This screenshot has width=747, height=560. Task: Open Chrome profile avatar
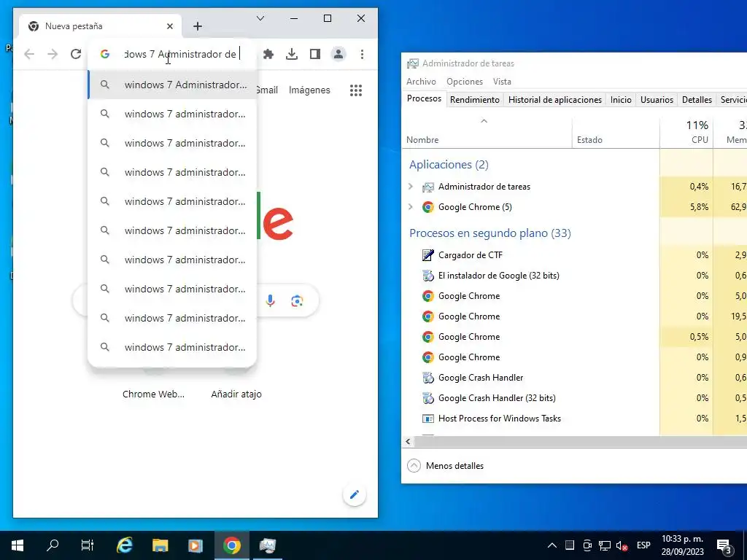point(338,54)
